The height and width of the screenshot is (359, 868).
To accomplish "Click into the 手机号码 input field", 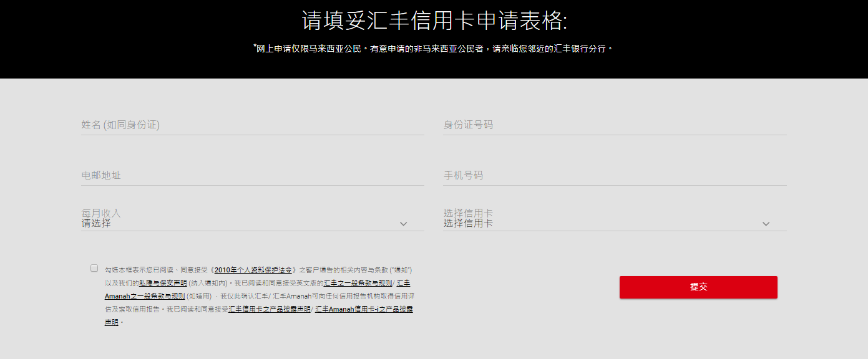I will (x=614, y=176).
